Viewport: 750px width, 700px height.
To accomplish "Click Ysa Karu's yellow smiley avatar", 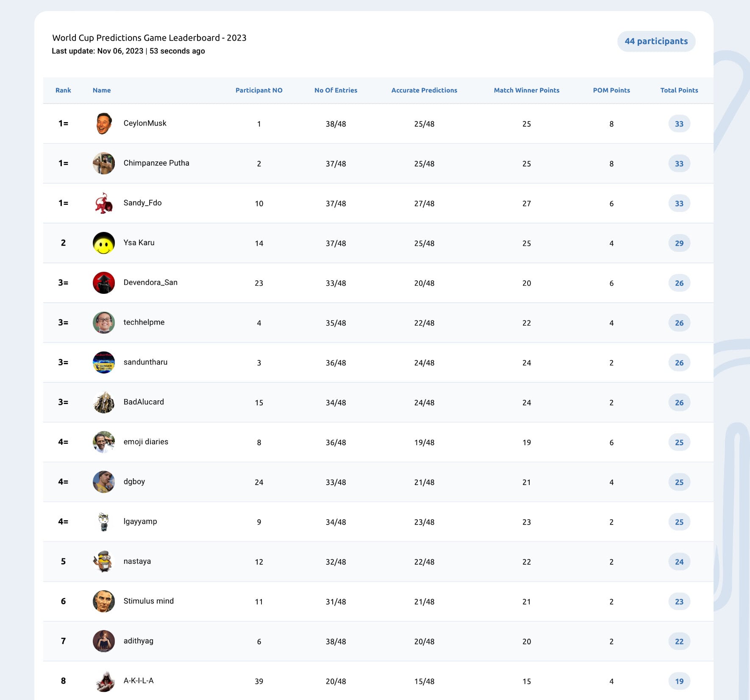I will coord(104,243).
